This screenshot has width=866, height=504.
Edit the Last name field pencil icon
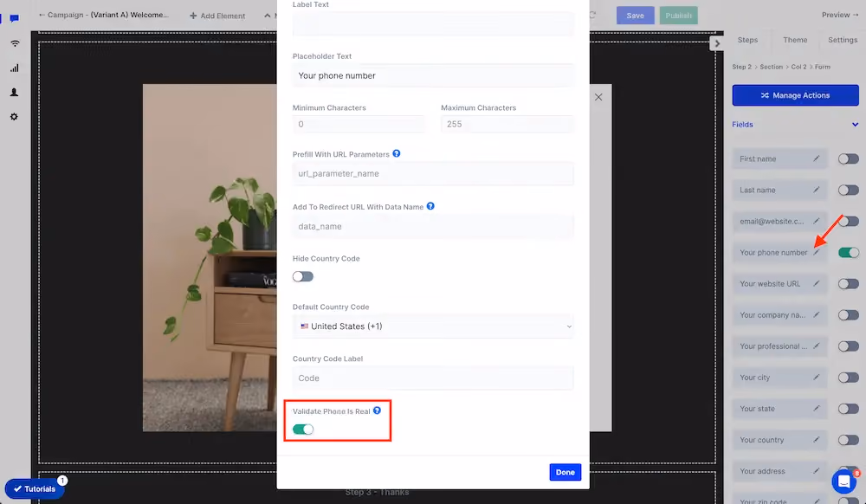pos(817,190)
